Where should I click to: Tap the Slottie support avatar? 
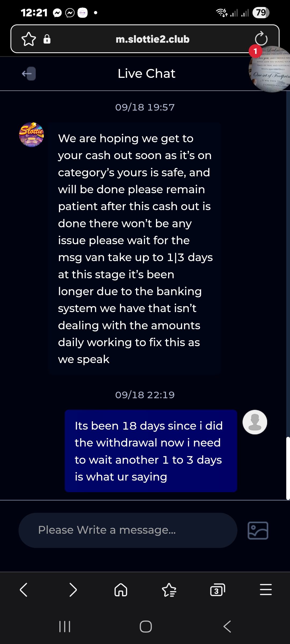tap(31, 135)
